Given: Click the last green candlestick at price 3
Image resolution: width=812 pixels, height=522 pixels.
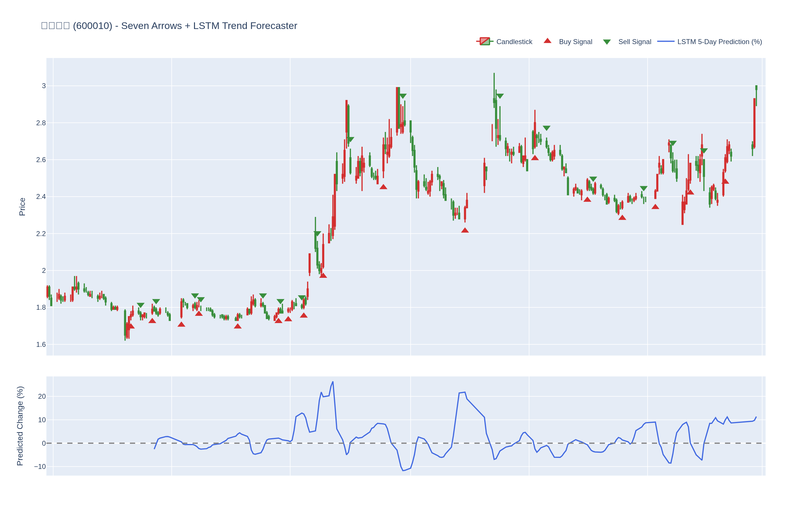Looking at the screenshot, I should (x=756, y=88).
